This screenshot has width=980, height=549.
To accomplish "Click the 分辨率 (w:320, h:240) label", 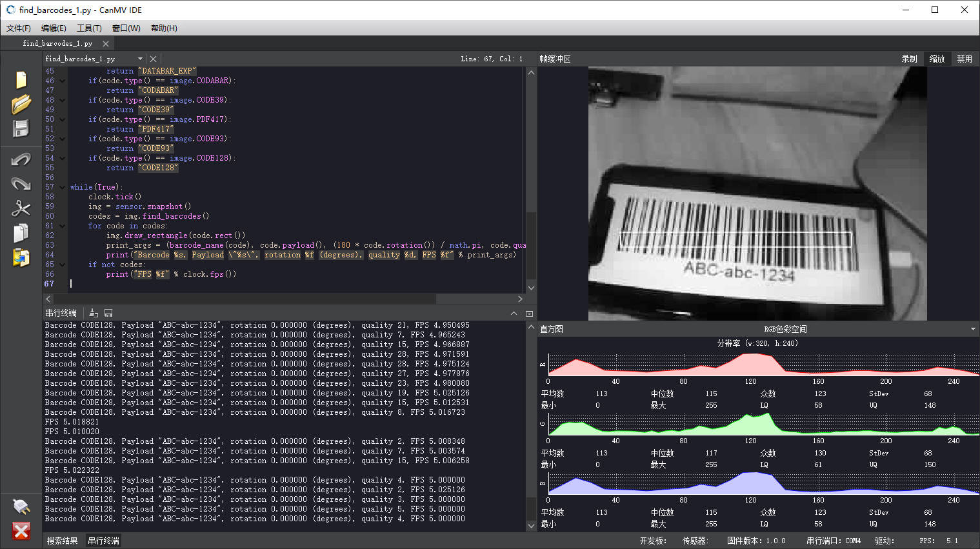I will (757, 343).
